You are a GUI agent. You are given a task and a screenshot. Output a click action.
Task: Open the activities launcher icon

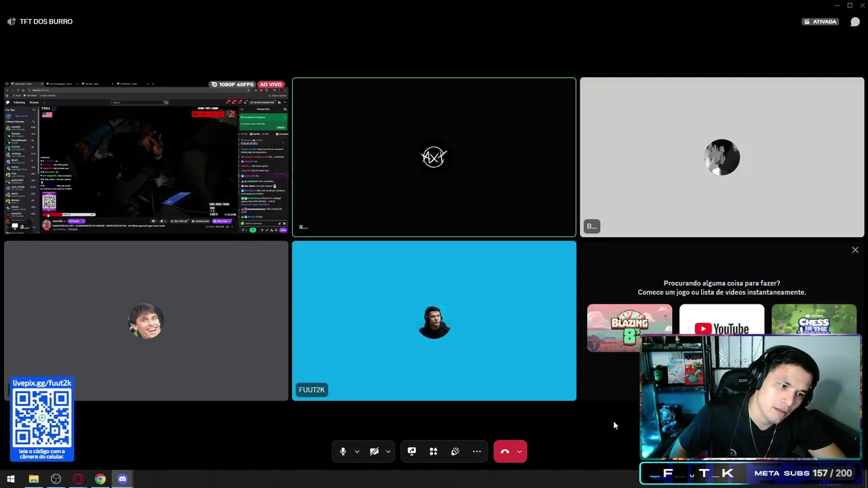tap(433, 451)
